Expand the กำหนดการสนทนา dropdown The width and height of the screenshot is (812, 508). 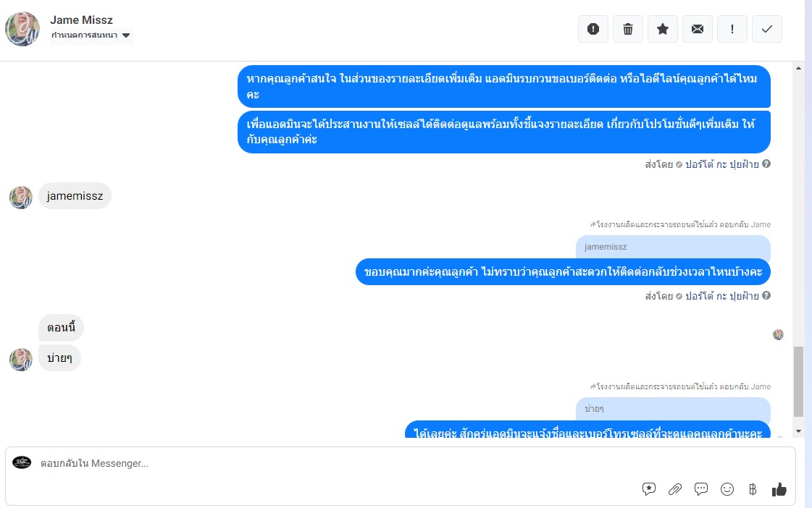(91, 35)
